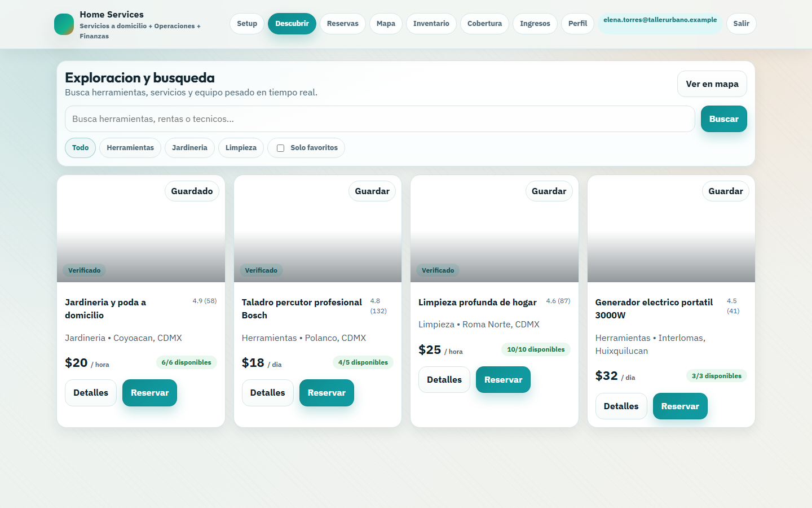Open the Inventario tab
The image size is (812, 508).
(431, 24)
